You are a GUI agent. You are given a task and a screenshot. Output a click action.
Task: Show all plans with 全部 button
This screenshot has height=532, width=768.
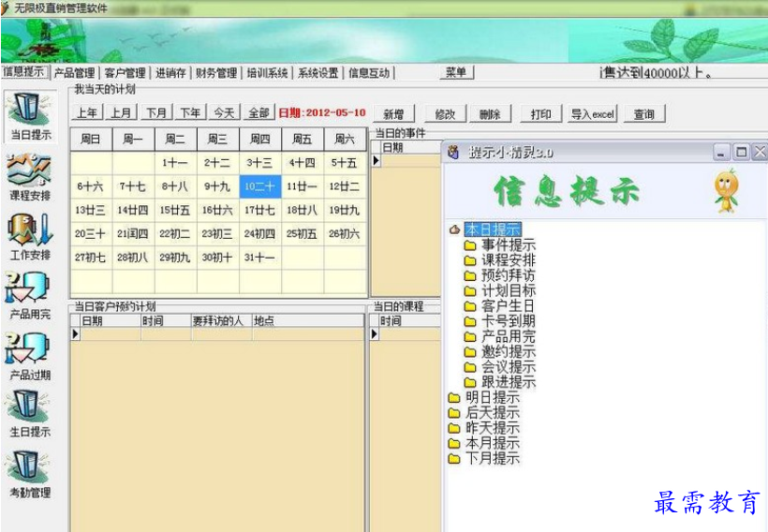[x=259, y=113]
